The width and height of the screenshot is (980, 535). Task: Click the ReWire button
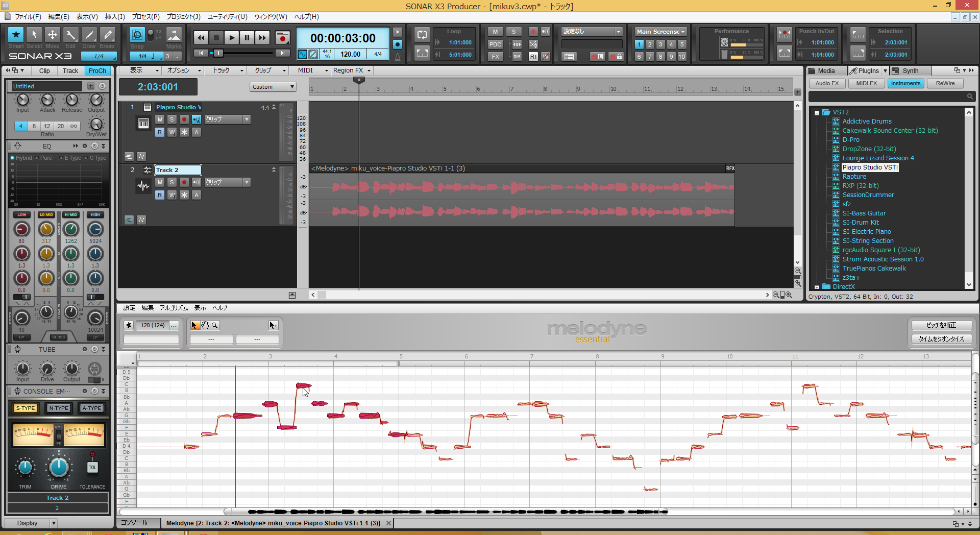945,83
